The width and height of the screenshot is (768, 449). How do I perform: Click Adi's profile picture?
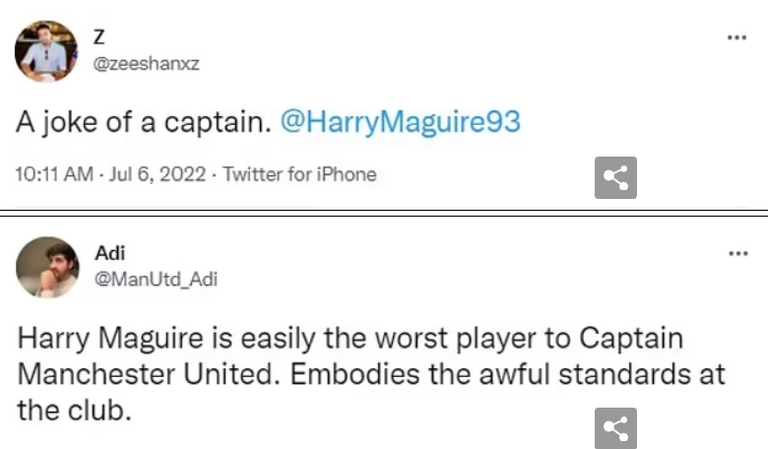click(x=46, y=268)
